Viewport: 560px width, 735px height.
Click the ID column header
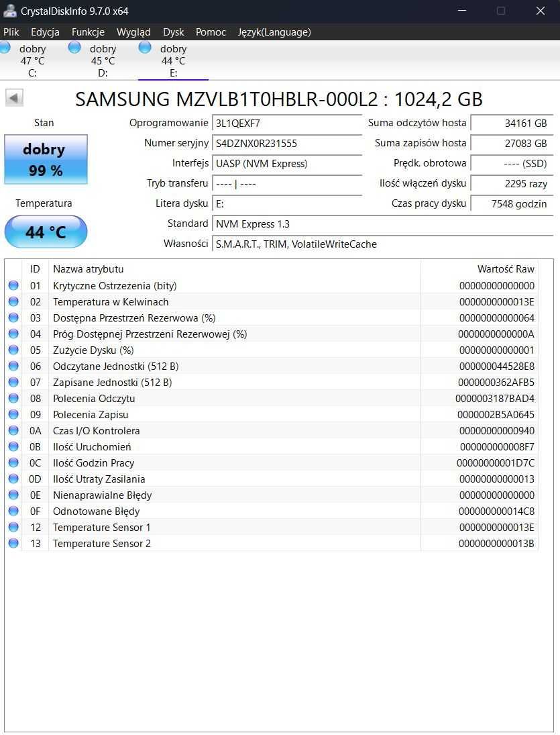click(x=35, y=269)
